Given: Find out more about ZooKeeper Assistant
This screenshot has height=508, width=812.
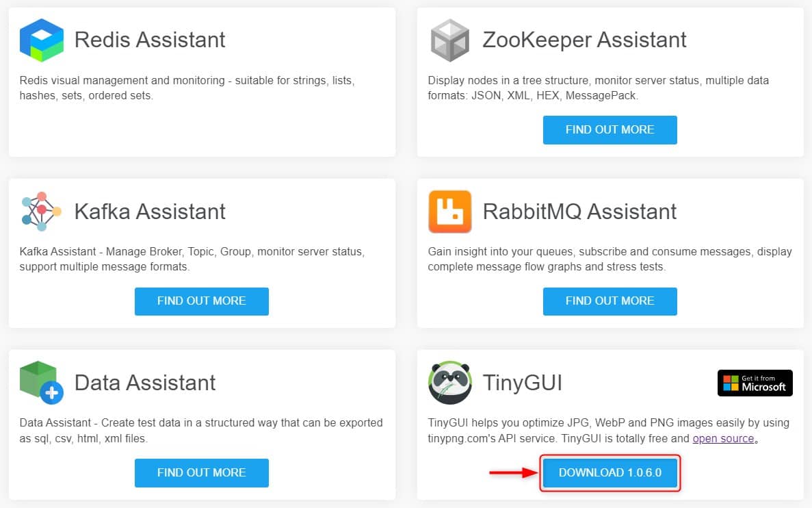Looking at the screenshot, I should [610, 129].
